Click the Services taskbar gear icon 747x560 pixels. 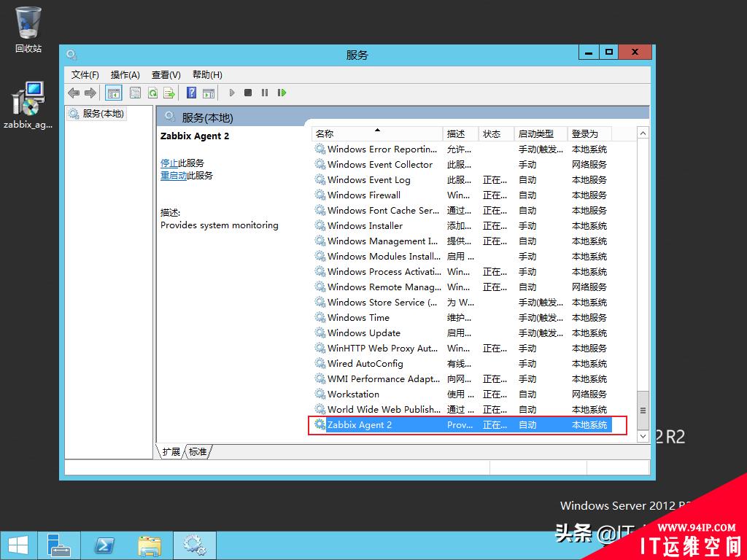point(194,545)
